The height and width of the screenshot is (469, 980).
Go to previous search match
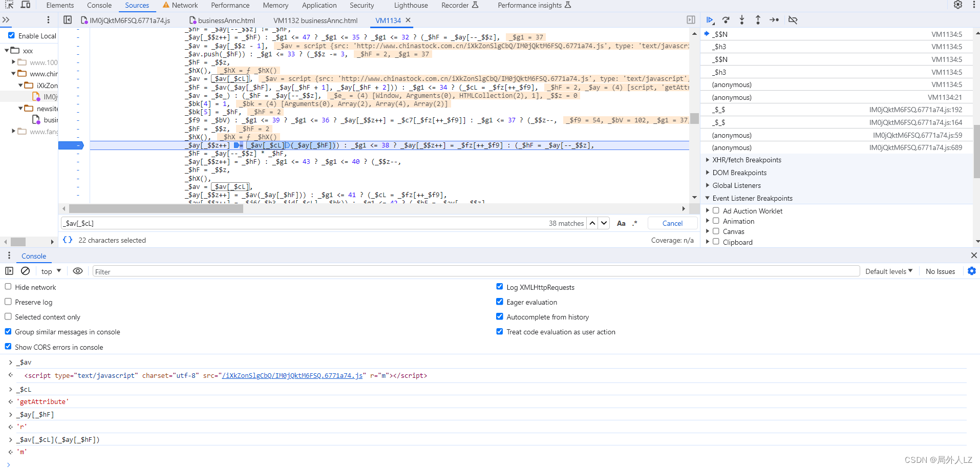[x=592, y=223]
